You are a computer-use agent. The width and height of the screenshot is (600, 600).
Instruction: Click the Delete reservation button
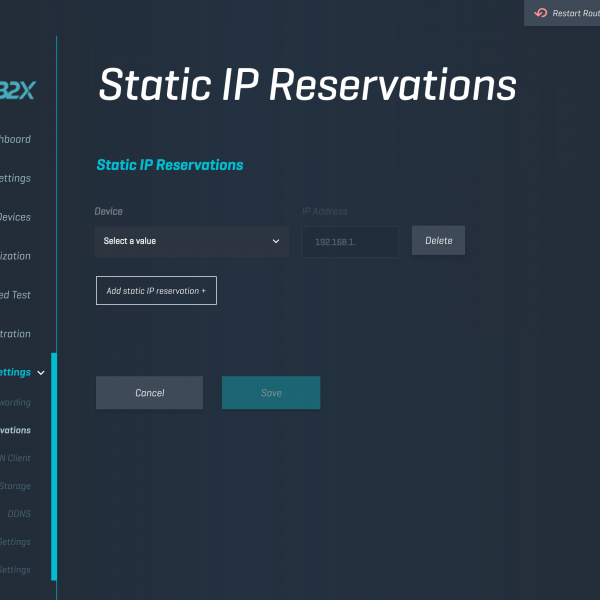click(438, 241)
